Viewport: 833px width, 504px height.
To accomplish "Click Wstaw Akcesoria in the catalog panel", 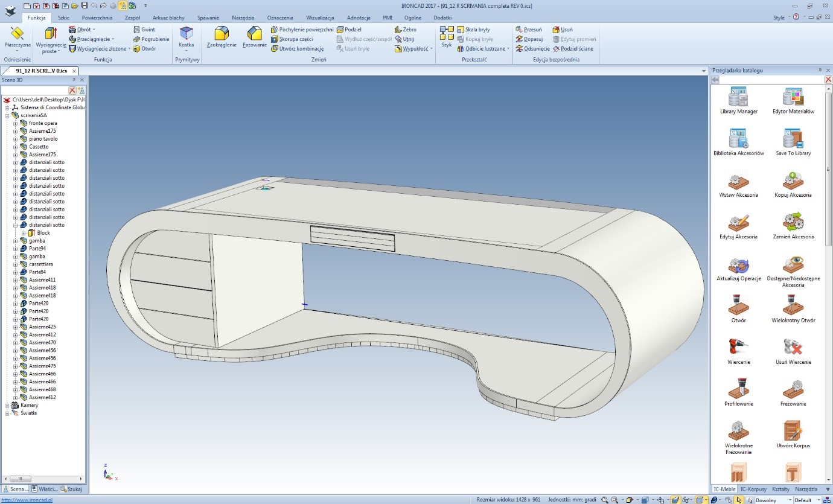I will [738, 184].
